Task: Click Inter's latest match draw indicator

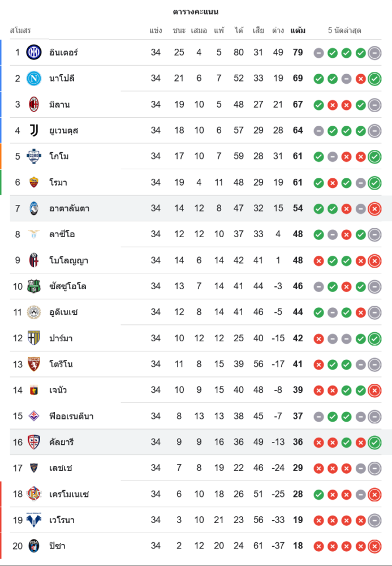Action: click(374, 53)
